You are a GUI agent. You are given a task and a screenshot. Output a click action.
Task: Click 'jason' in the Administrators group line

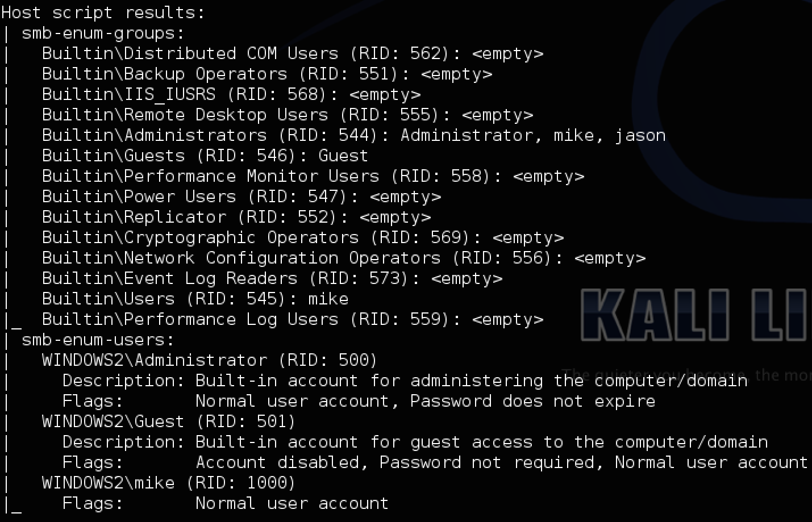tap(640, 135)
